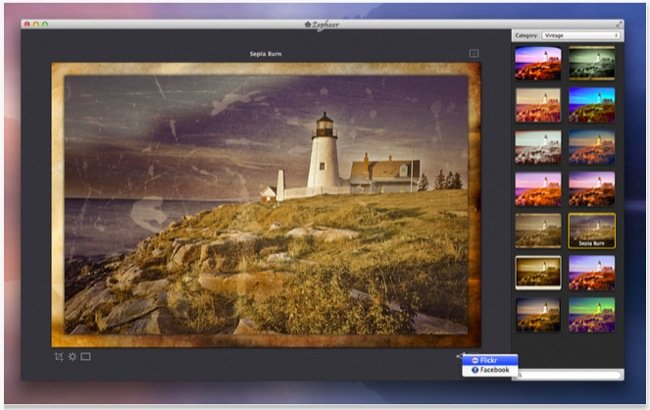Image resolution: width=650 pixels, height=410 pixels.
Task: Select the pink filter in fourth row left
Action: (x=538, y=188)
